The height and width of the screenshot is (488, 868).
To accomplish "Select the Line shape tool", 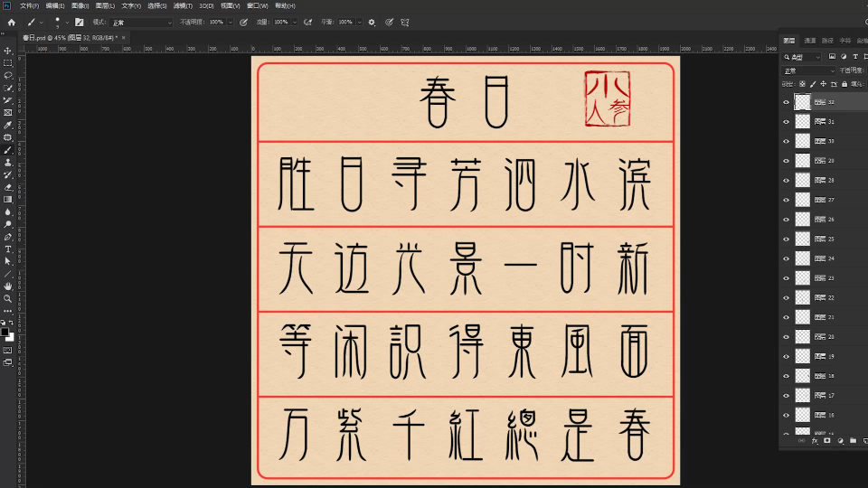I will pyautogui.click(x=8, y=275).
